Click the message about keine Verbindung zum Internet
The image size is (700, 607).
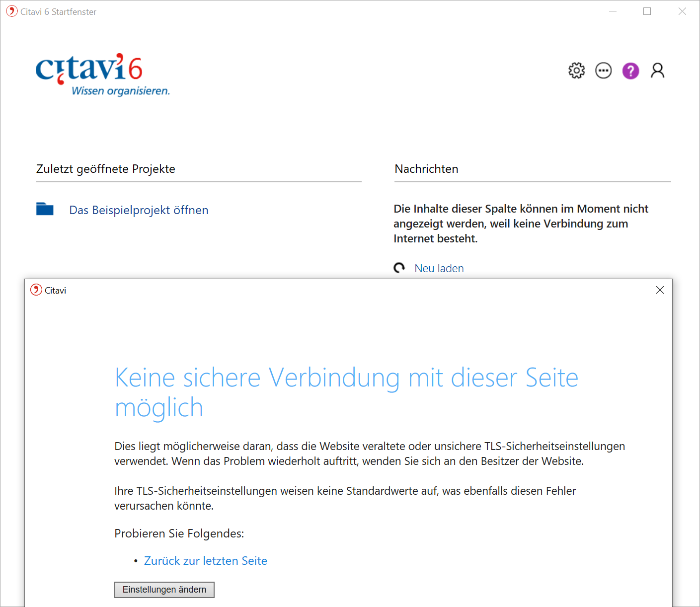point(521,224)
